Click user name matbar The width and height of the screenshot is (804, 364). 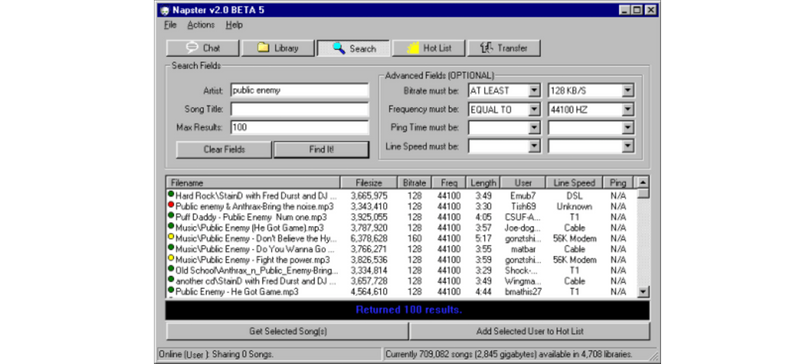[x=522, y=249]
